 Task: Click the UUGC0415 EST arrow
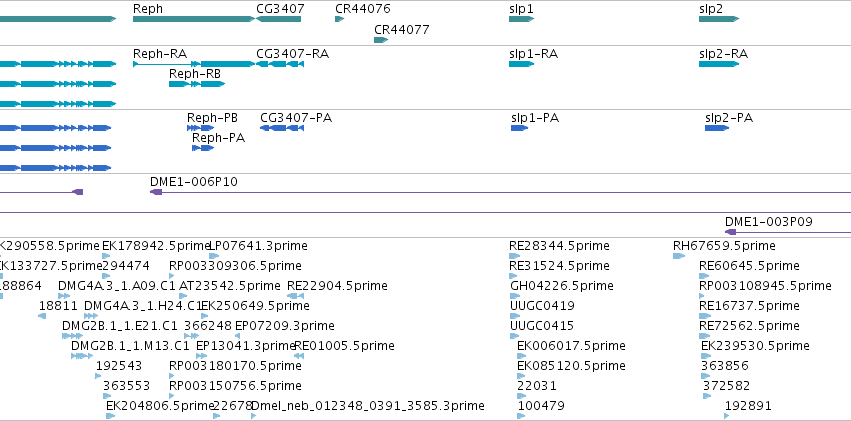point(515,336)
